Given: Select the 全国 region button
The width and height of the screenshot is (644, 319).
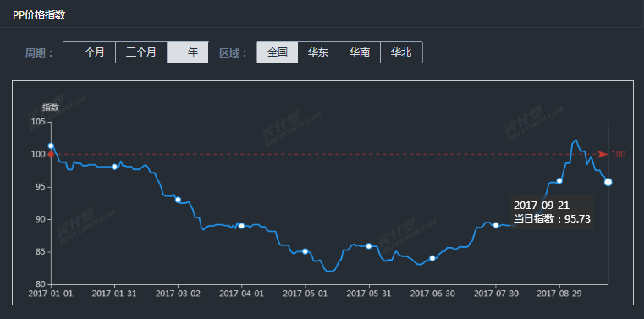Looking at the screenshot, I should tap(278, 52).
